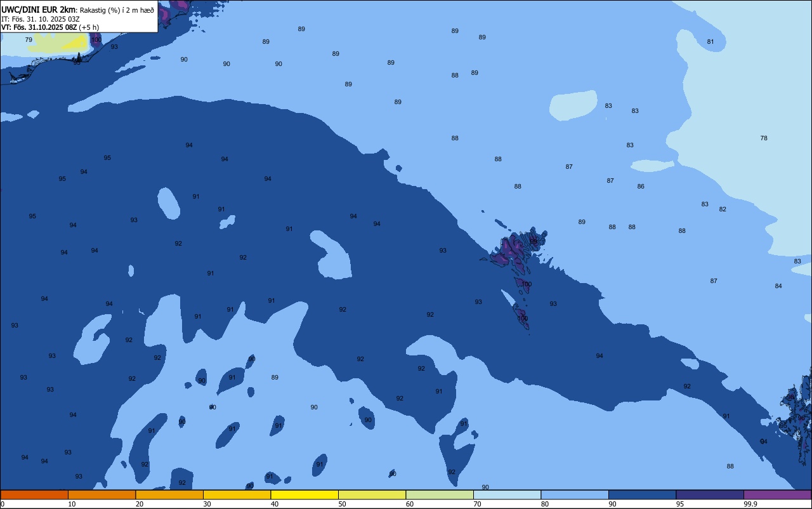
Task: Click the '84' humidity value on the map
Action: pyautogui.click(x=778, y=286)
